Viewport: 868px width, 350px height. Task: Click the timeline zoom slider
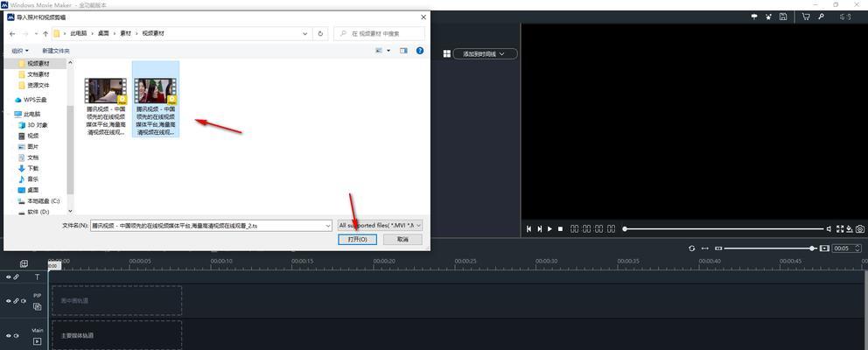770,248
